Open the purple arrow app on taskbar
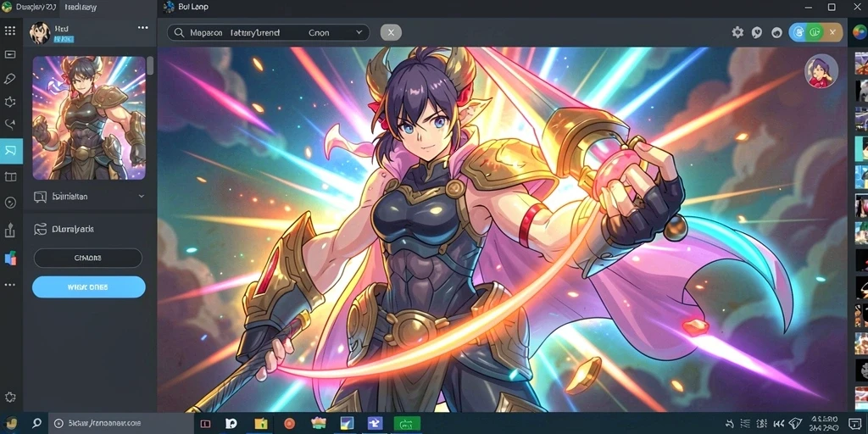The image size is (868, 434). (376, 424)
